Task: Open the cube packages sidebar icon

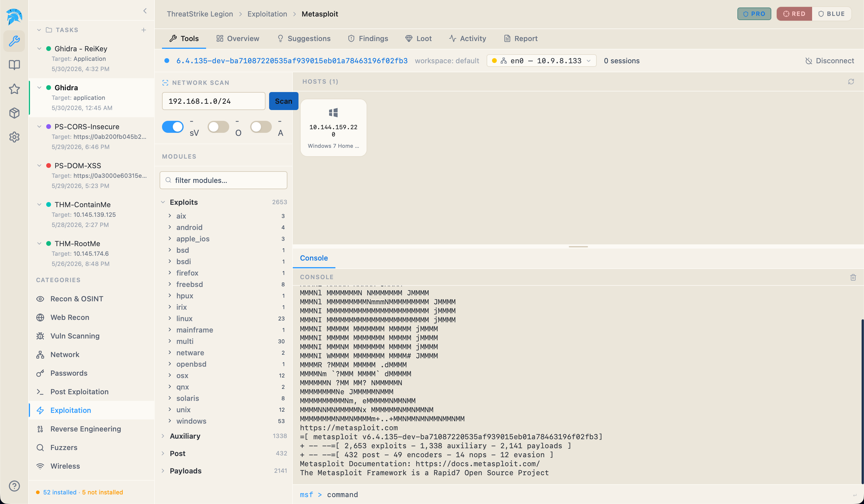Action: click(14, 113)
